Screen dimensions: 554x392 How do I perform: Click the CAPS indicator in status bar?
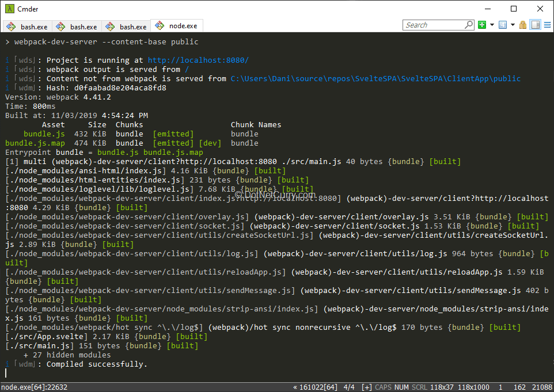[x=384, y=387]
